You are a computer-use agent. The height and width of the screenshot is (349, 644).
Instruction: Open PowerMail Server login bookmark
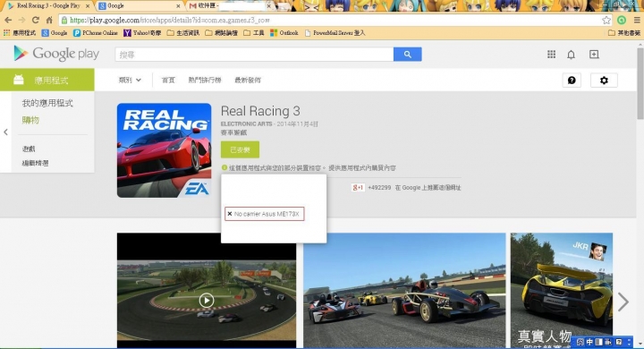tap(335, 33)
